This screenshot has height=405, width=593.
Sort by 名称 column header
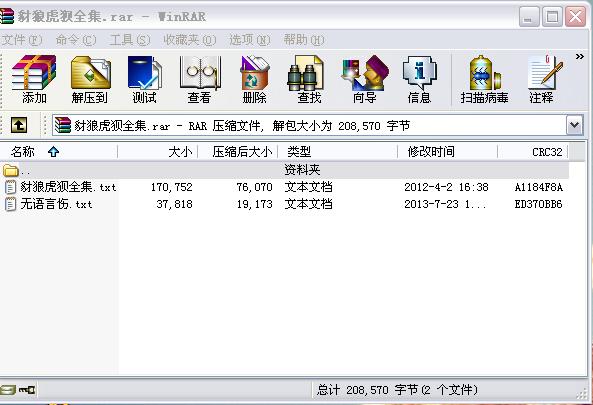pyautogui.click(x=59, y=152)
